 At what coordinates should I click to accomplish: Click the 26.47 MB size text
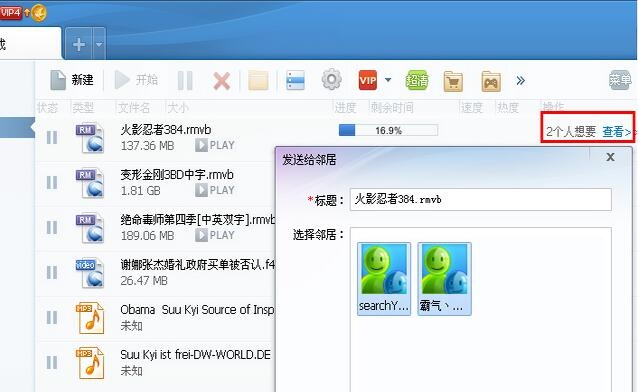[144, 280]
